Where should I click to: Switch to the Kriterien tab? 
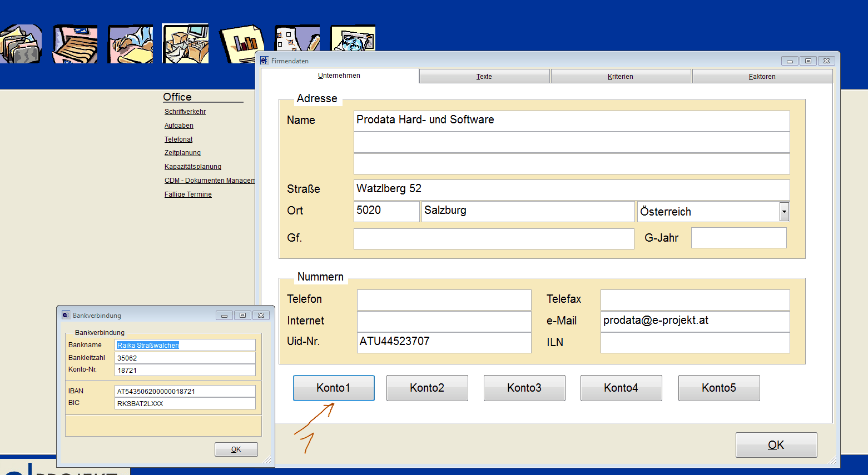click(621, 77)
